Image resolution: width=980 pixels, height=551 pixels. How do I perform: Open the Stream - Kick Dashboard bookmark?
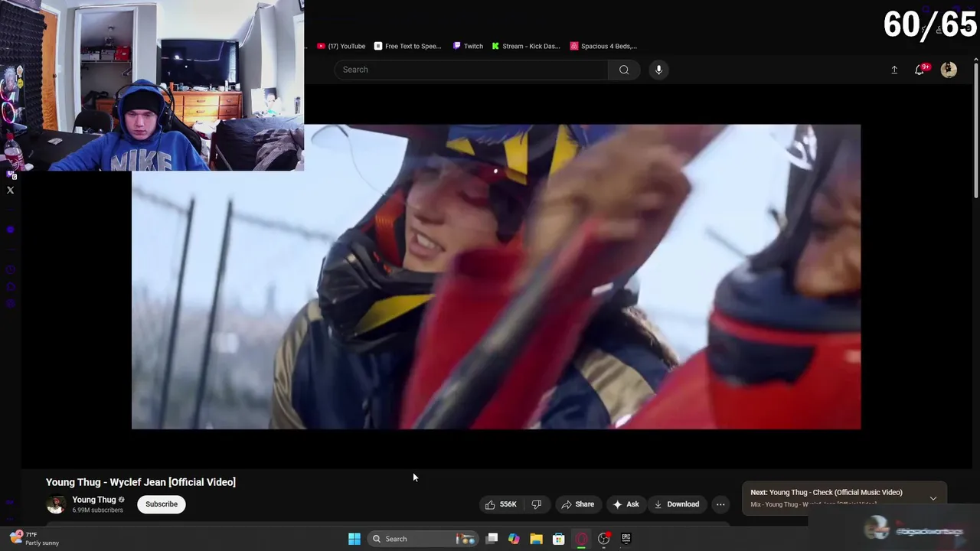coord(526,46)
